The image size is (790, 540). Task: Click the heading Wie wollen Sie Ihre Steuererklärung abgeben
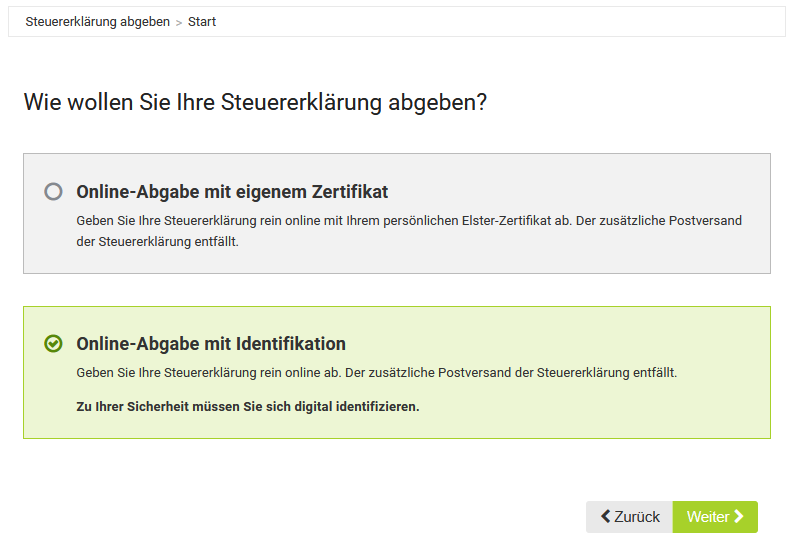click(x=255, y=102)
